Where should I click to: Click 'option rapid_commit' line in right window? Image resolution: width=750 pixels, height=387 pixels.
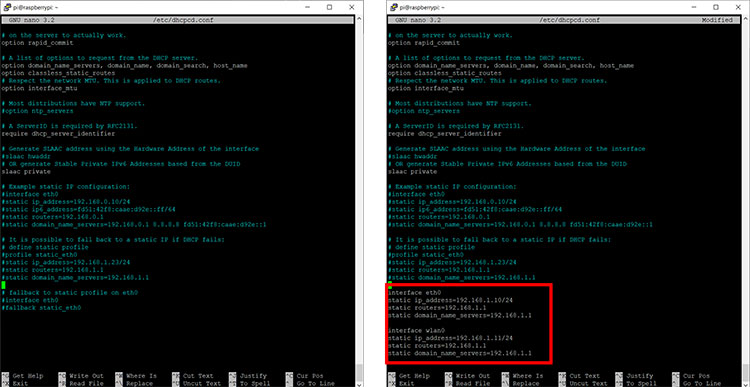click(424, 43)
